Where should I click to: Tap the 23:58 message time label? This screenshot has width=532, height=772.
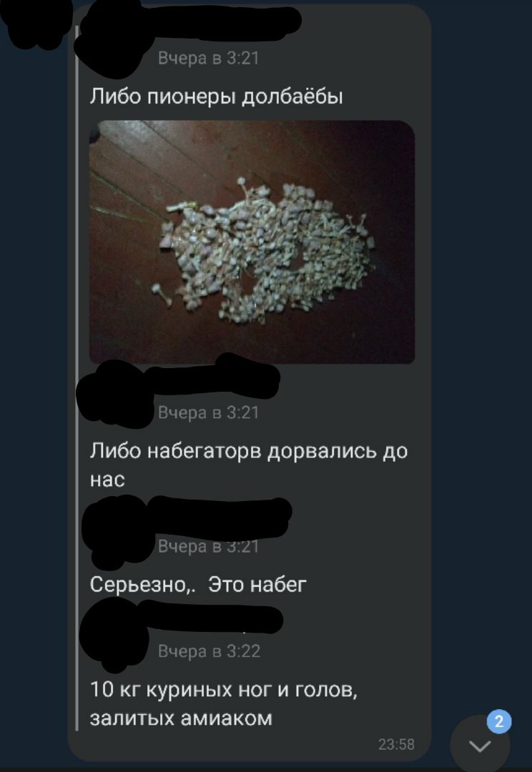[x=396, y=744]
